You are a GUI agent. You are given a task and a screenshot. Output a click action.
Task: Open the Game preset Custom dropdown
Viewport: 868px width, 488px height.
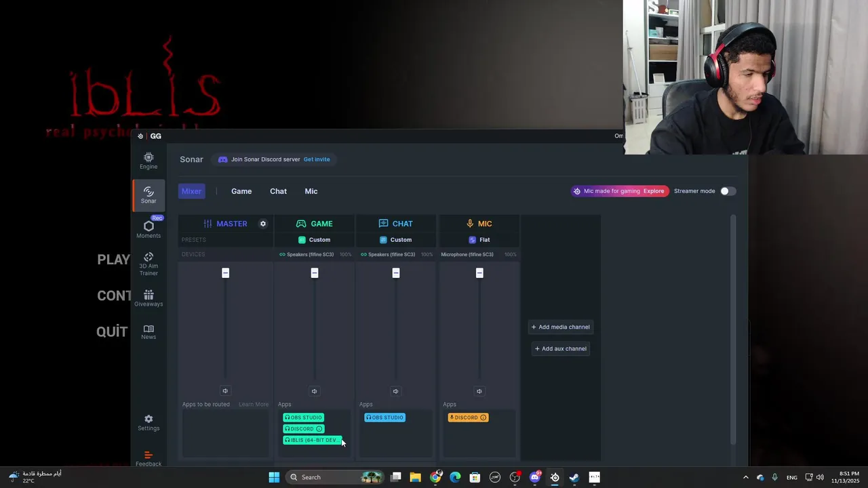(x=315, y=240)
